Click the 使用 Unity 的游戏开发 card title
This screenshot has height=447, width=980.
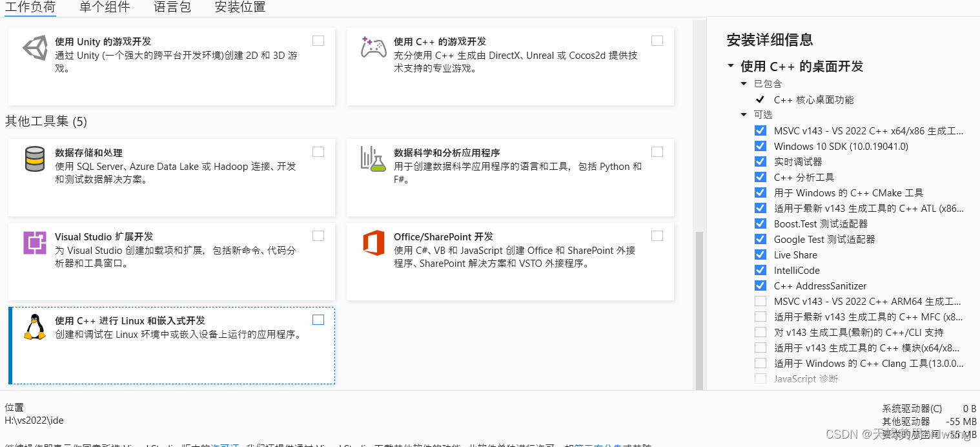tap(103, 41)
